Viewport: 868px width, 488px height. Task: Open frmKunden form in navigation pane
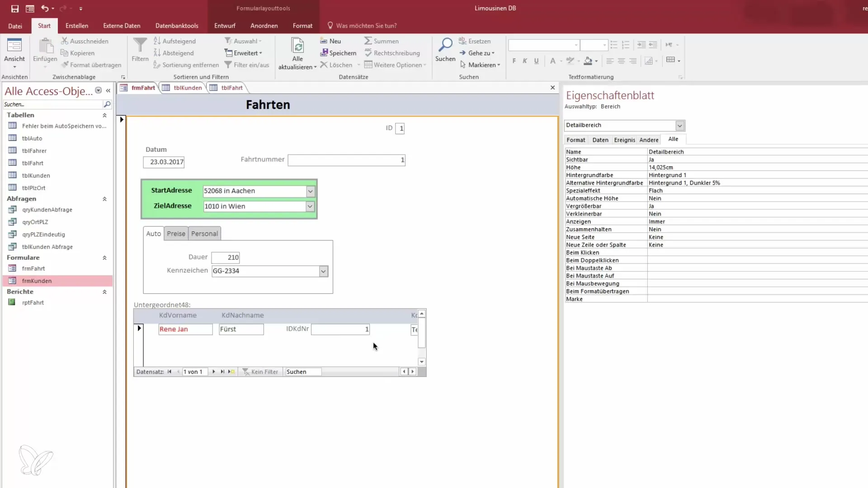pyautogui.click(x=58, y=281)
